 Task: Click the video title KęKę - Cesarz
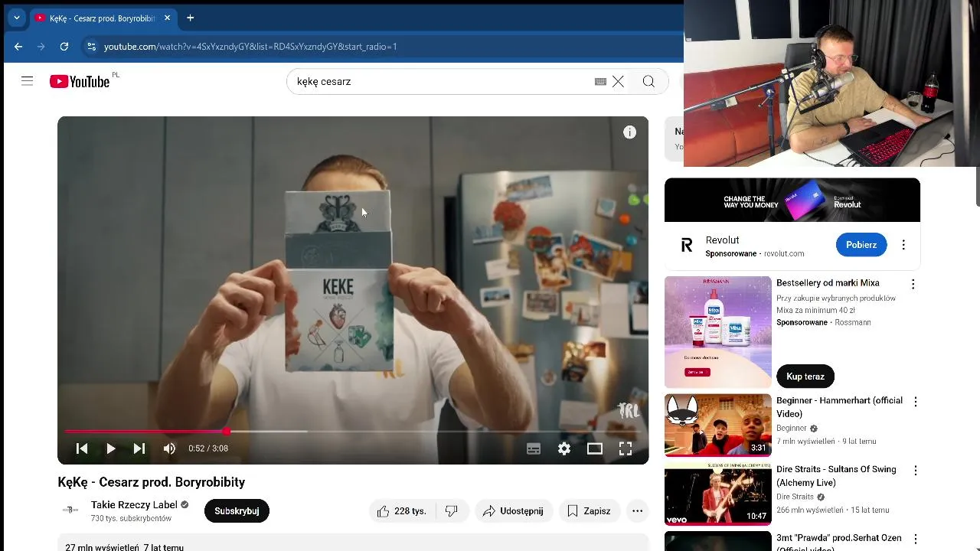click(152, 482)
